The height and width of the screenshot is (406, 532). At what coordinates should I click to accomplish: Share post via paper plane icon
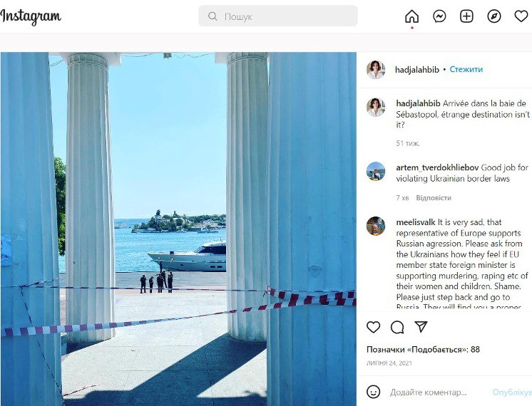(421, 327)
